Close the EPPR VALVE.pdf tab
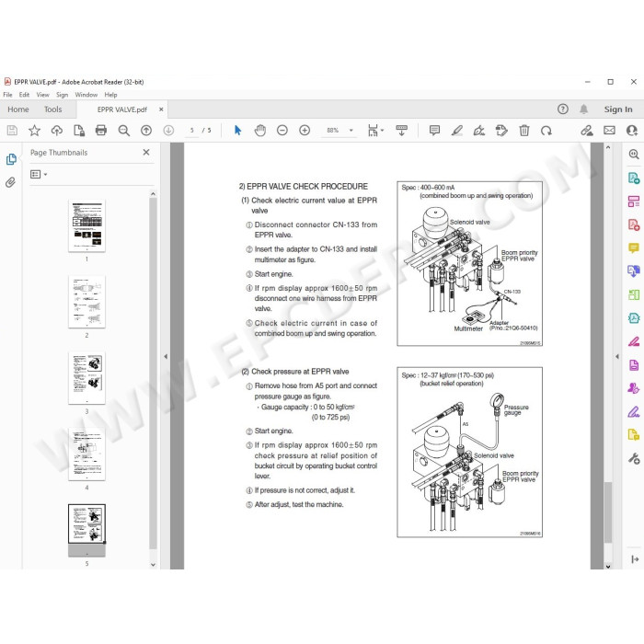The height and width of the screenshot is (644, 644). click(161, 109)
